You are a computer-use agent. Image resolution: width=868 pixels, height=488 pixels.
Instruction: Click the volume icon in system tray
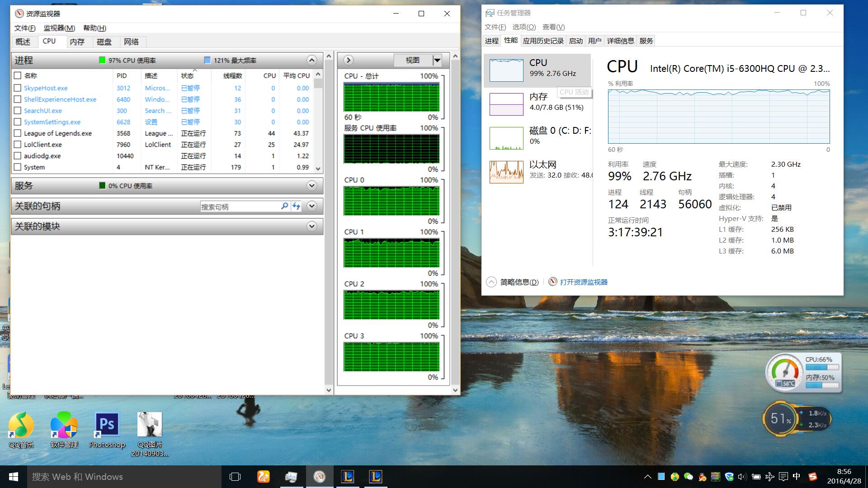tap(742, 477)
